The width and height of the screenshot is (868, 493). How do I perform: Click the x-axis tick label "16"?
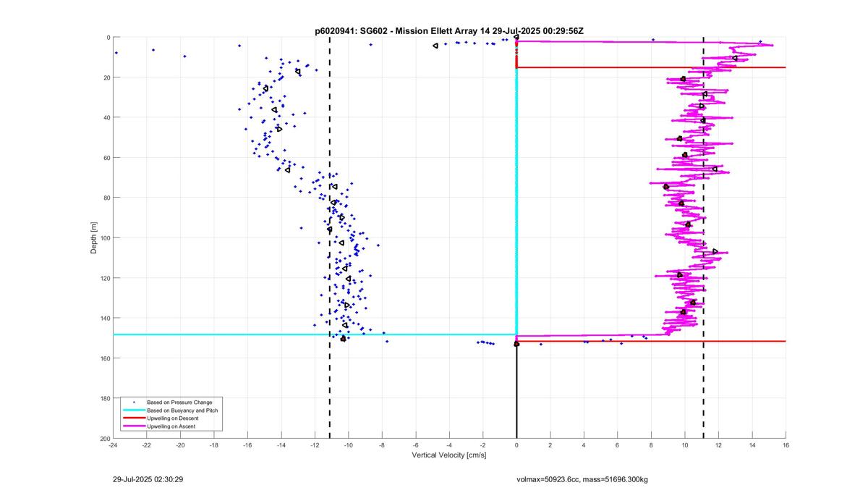(x=786, y=445)
